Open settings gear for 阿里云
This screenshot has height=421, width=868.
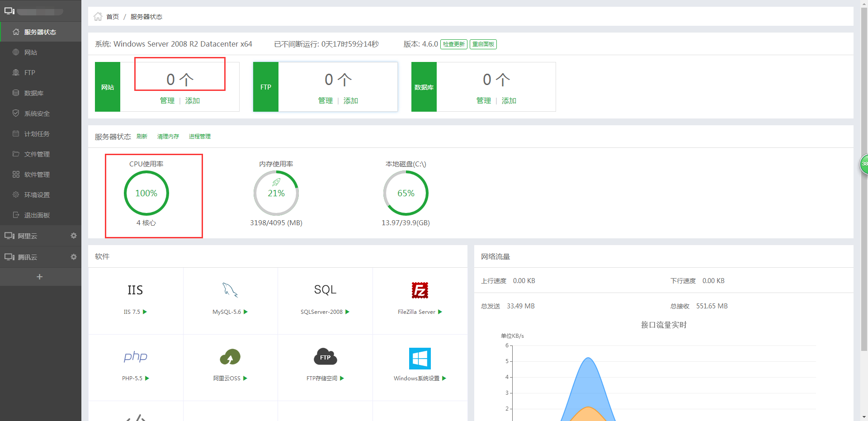[74, 236]
